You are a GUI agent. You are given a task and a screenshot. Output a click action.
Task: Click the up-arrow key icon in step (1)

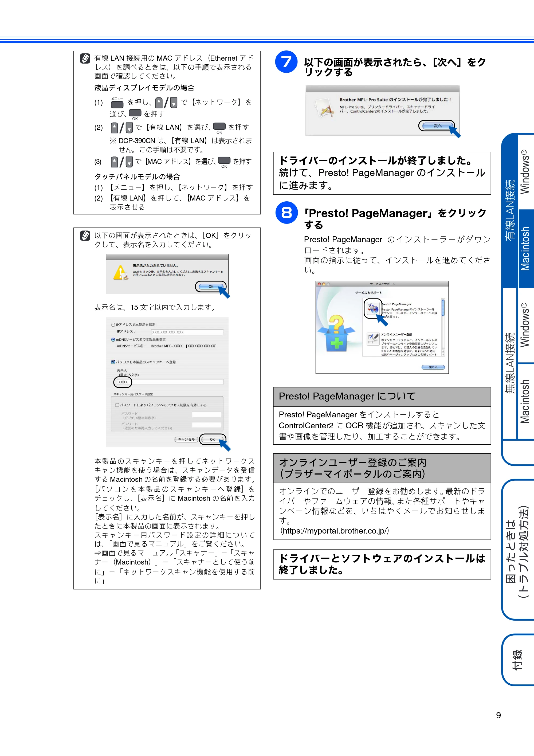click(159, 103)
